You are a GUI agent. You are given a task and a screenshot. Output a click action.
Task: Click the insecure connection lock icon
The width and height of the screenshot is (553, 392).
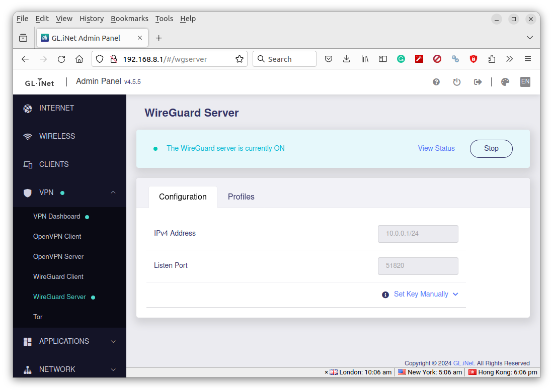click(114, 59)
